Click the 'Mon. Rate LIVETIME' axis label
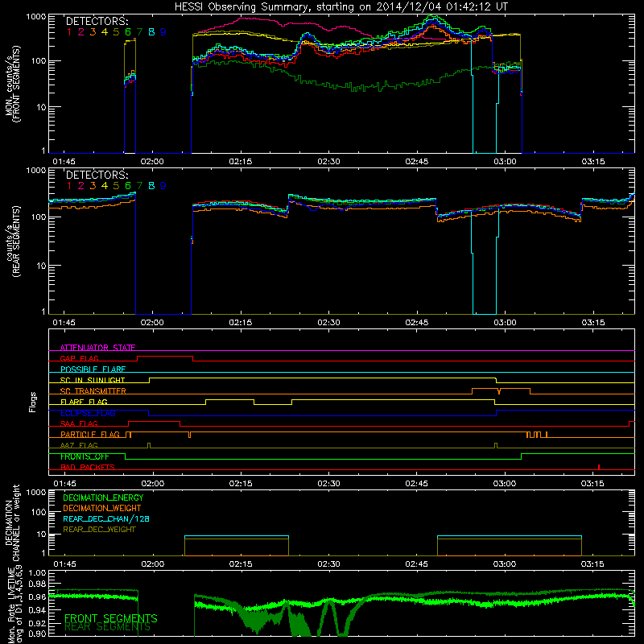 (x=12, y=605)
